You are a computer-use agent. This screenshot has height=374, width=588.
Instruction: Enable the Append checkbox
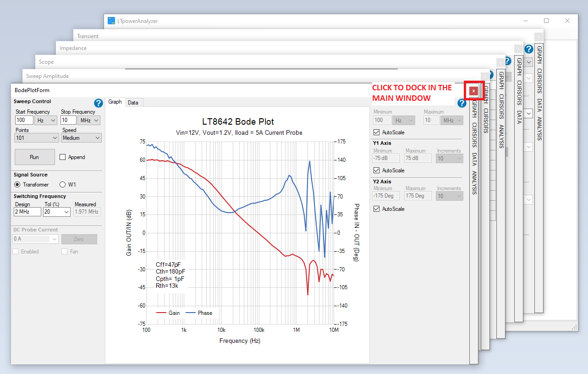pos(63,157)
